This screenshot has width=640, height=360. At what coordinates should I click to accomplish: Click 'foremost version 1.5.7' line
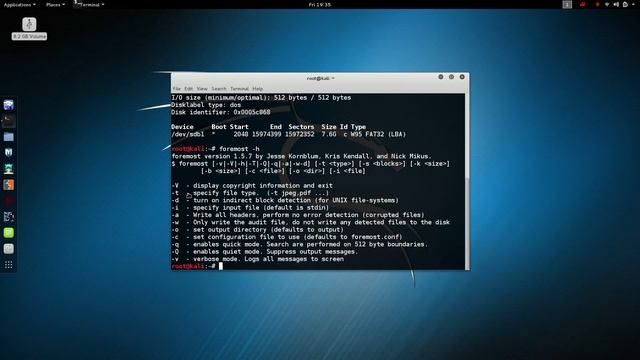click(x=301, y=156)
